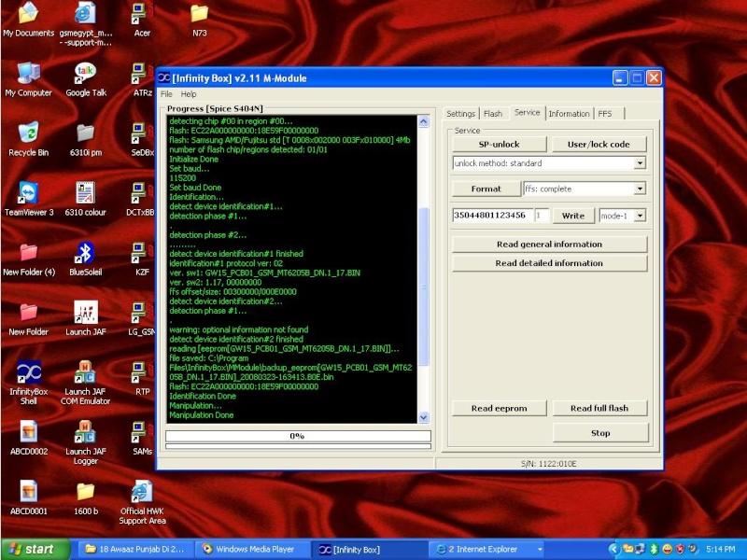The image size is (747, 560).
Task: Click the progress log scrollbar thumb
Action: 423,287
